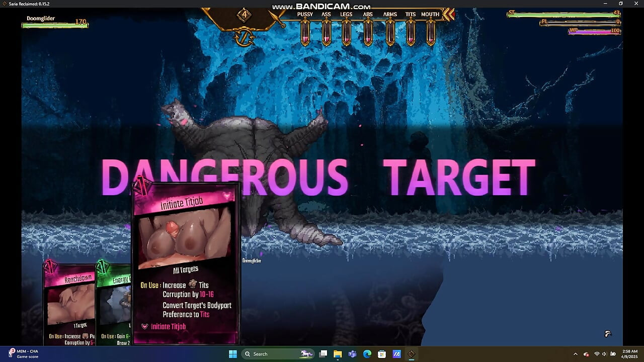The image size is (644, 362).
Task: Click the corruption vial under ABS
Action: pyautogui.click(x=368, y=33)
